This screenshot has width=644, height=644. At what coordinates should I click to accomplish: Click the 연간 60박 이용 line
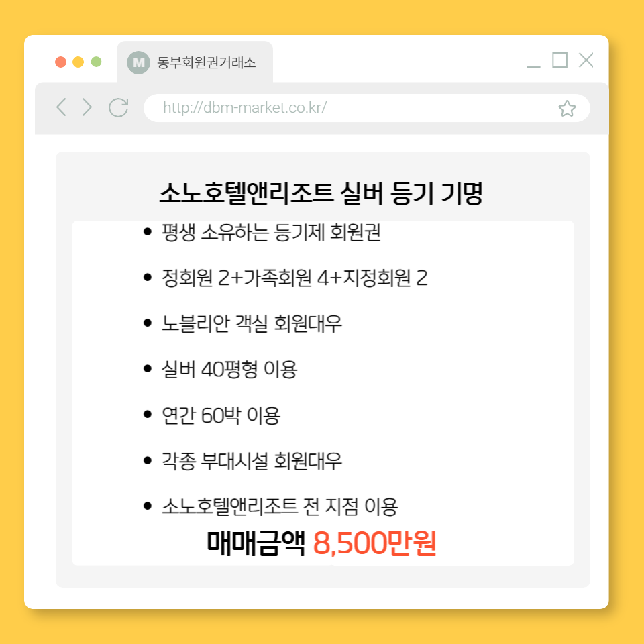(221, 415)
